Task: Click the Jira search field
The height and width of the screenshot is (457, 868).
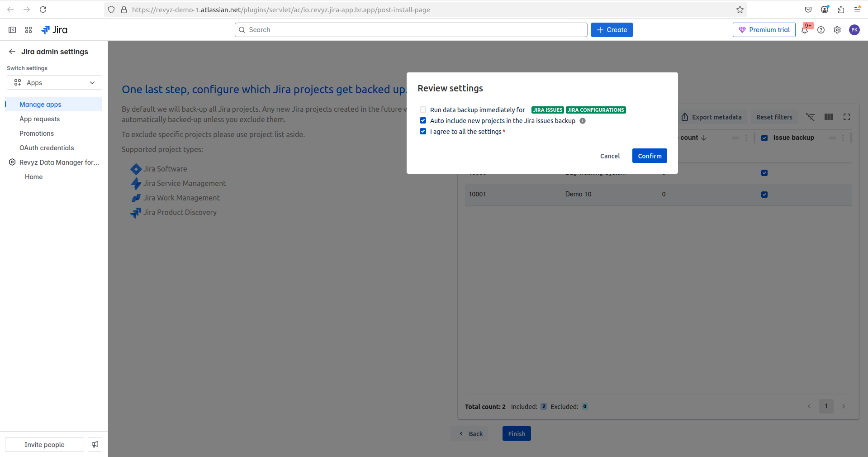Action: [411, 30]
